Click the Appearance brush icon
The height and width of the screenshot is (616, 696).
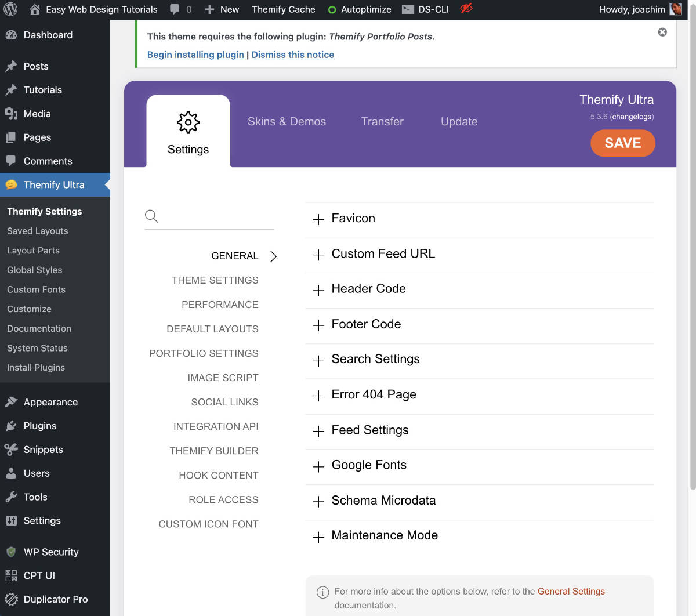pyautogui.click(x=11, y=402)
